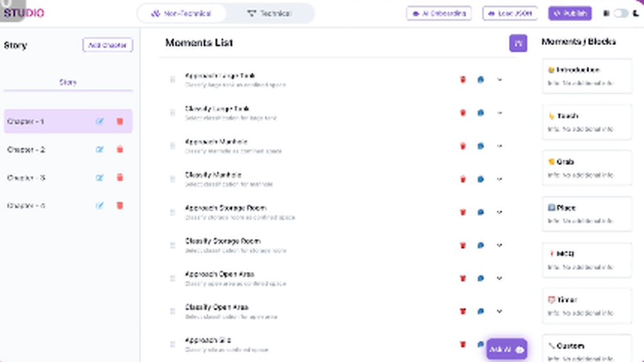Click edit icon for Chapter - 1

(100, 121)
